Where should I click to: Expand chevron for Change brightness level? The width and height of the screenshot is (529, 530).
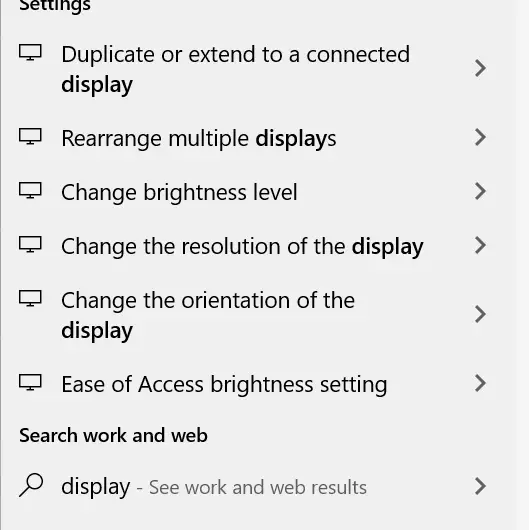(480, 191)
